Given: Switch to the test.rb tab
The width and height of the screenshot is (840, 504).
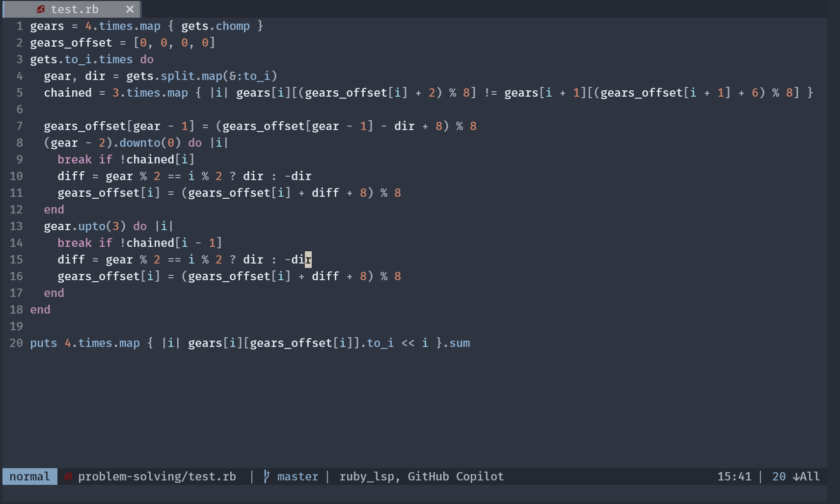Looking at the screenshot, I should pos(75,9).
